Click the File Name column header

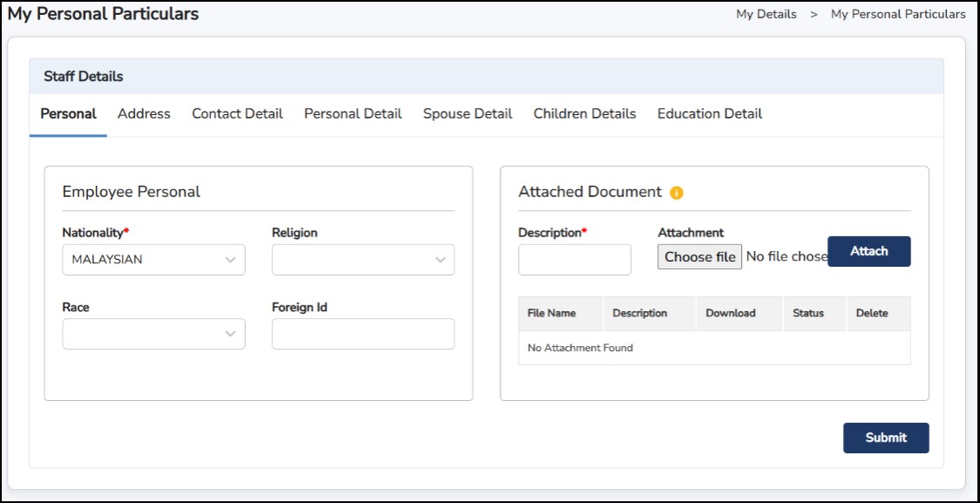tap(551, 314)
